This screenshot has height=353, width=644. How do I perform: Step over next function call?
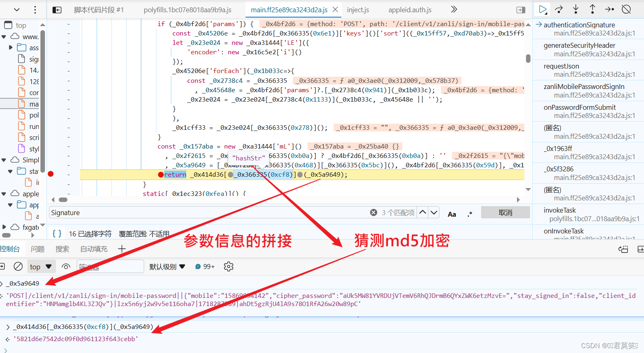point(559,9)
